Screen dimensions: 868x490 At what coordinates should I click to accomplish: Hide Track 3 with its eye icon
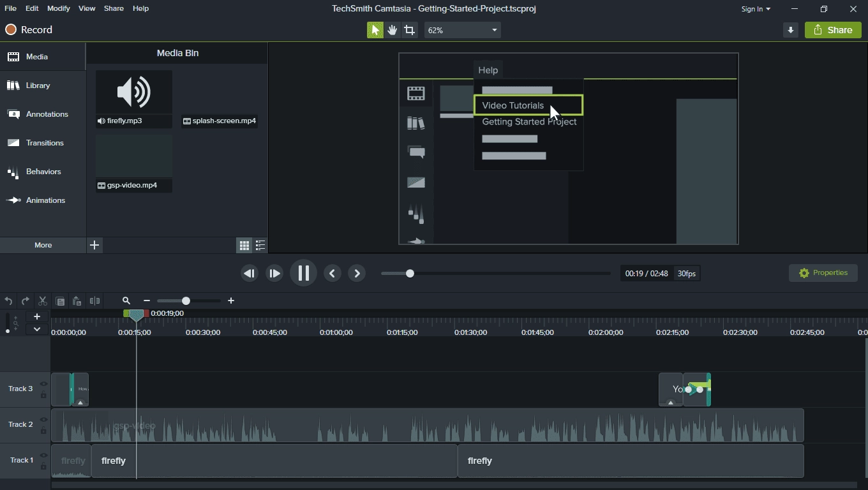point(43,384)
